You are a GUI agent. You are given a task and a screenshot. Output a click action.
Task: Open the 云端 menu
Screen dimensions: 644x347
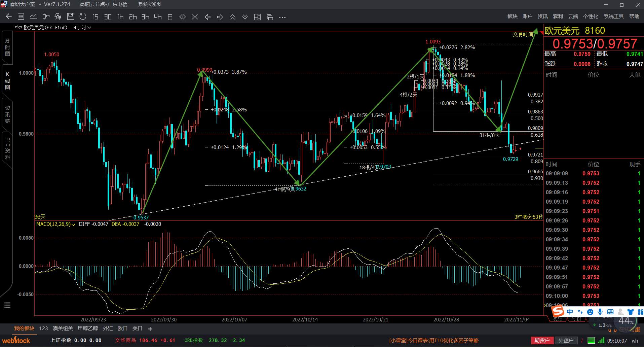tap(573, 16)
